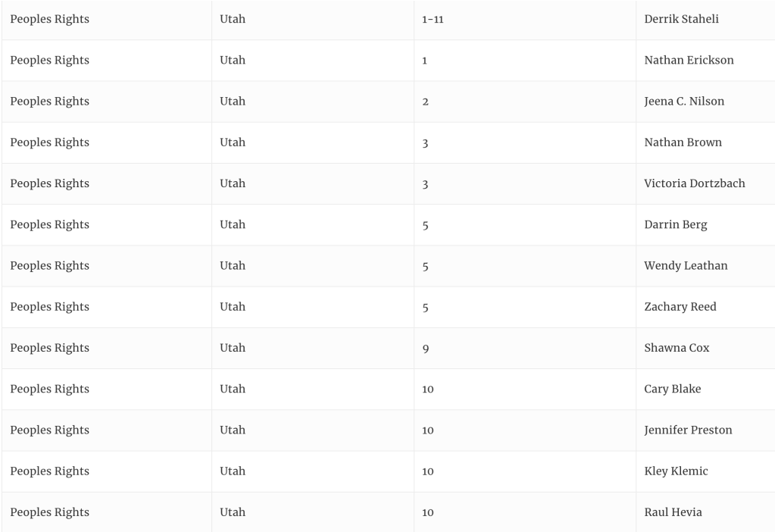Select Cary Blake in the list

click(672, 389)
